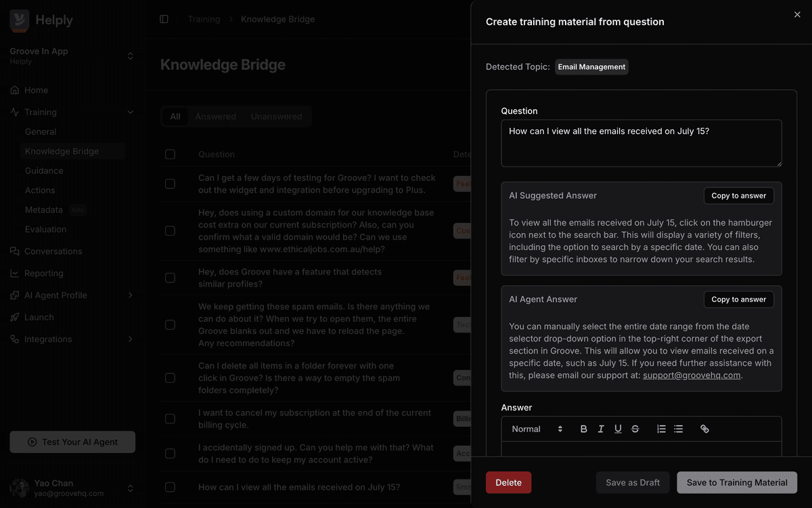Expand the Integrations submenu chevron
812x508 pixels.
(131, 339)
